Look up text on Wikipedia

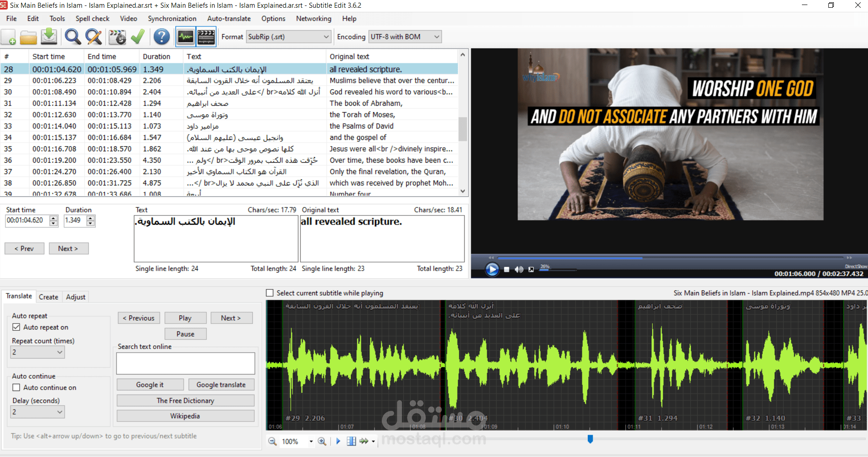[185, 416]
